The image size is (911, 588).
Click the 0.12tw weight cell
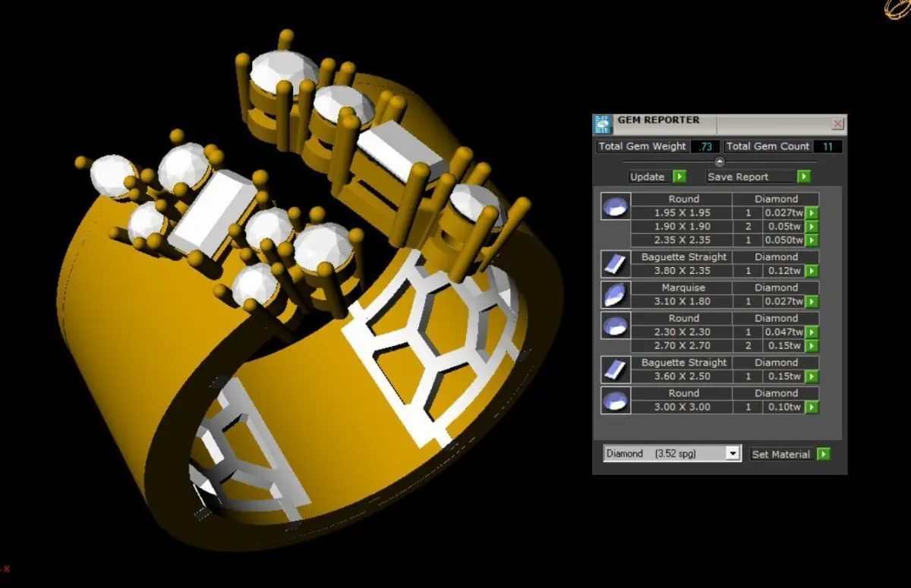click(x=783, y=271)
